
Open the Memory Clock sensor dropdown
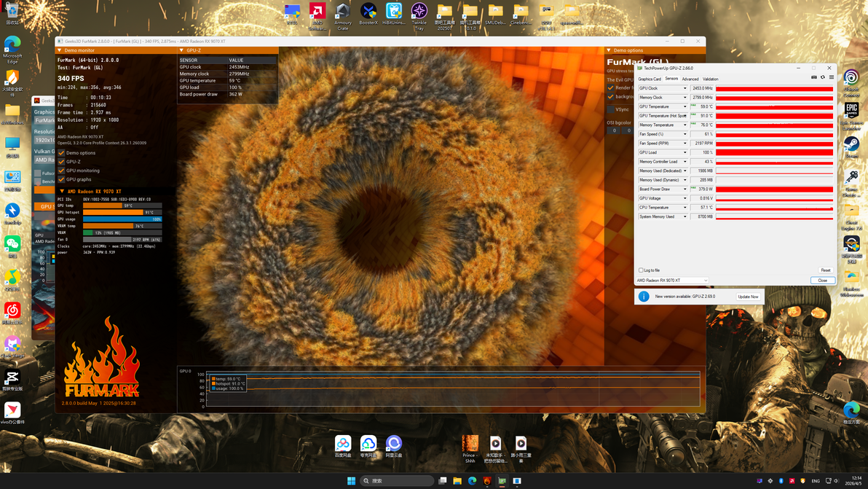(x=684, y=98)
